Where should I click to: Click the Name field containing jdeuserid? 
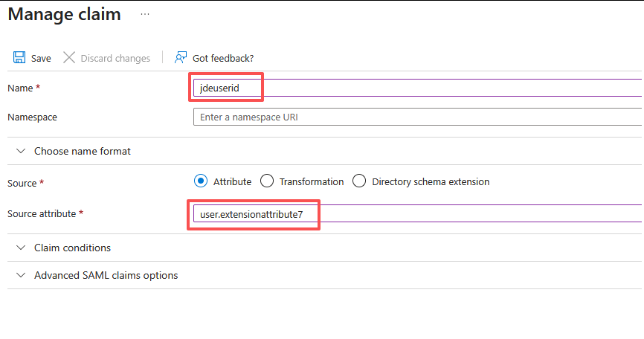click(x=417, y=88)
